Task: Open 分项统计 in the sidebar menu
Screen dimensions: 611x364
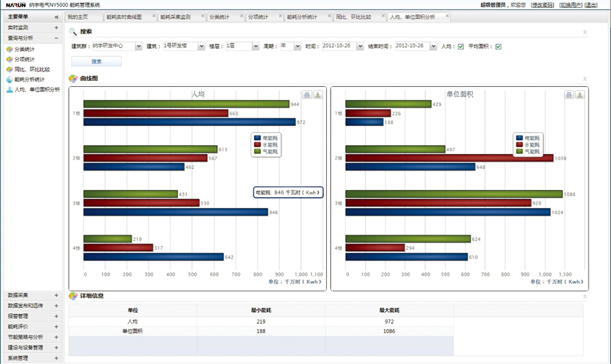Action: (x=24, y=59)
